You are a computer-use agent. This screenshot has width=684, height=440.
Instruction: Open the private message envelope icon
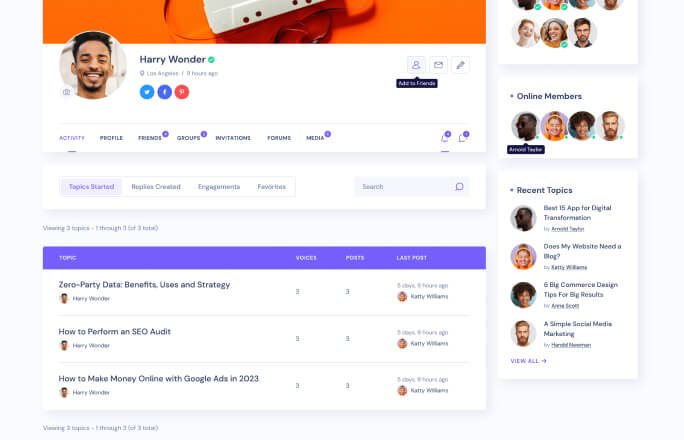pos(438,65)
